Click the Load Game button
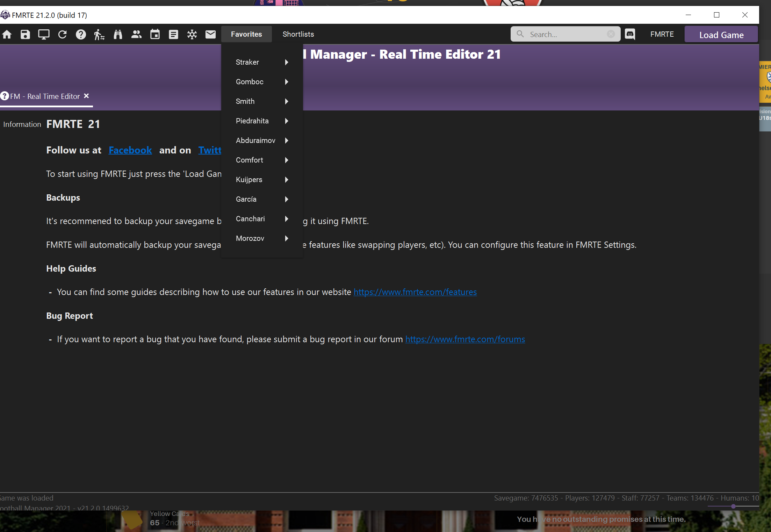This screenshot has width=771, height=532. (721, 35)
